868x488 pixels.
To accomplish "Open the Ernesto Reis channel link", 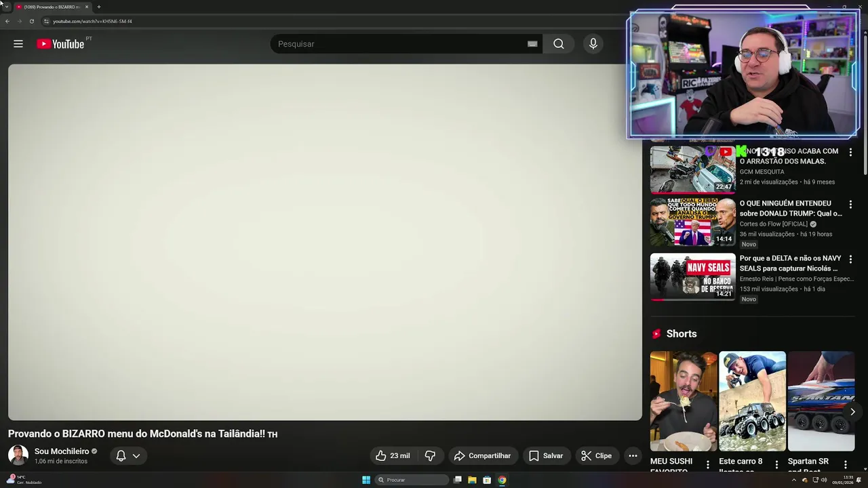I will pyautogui.click(x=797, y=279).
